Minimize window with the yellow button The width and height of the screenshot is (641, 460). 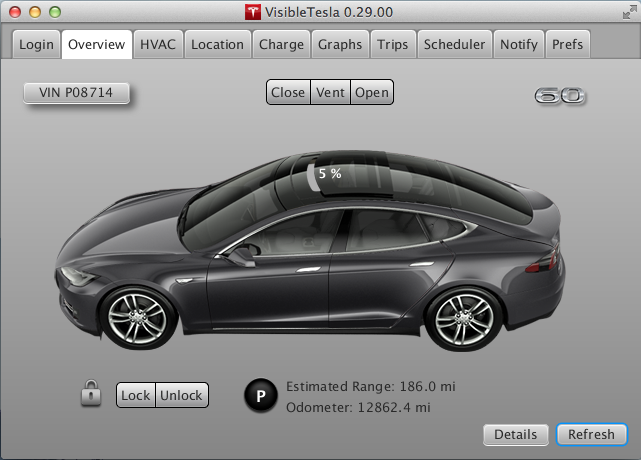click(x=35, y=12)
